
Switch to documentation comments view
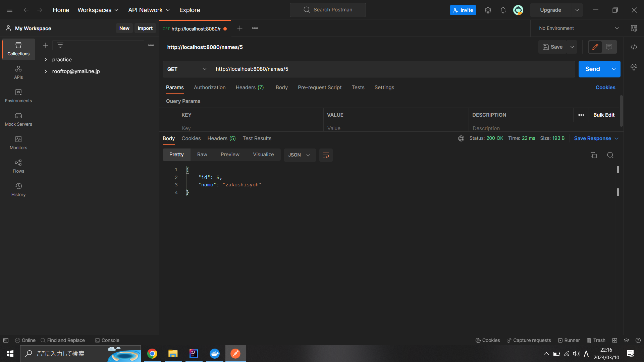pyautogui.click(x=609, y=47)
